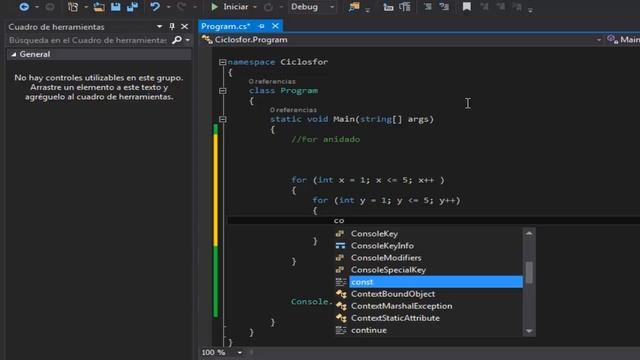Toggle bookmark on current line
This screenshot has height=360, width=640.
pyautogui.click(x=467, y=7)
